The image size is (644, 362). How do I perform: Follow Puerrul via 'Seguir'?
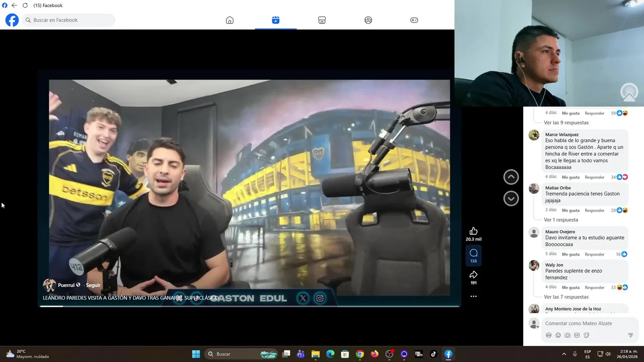click(x=93, y=285)
